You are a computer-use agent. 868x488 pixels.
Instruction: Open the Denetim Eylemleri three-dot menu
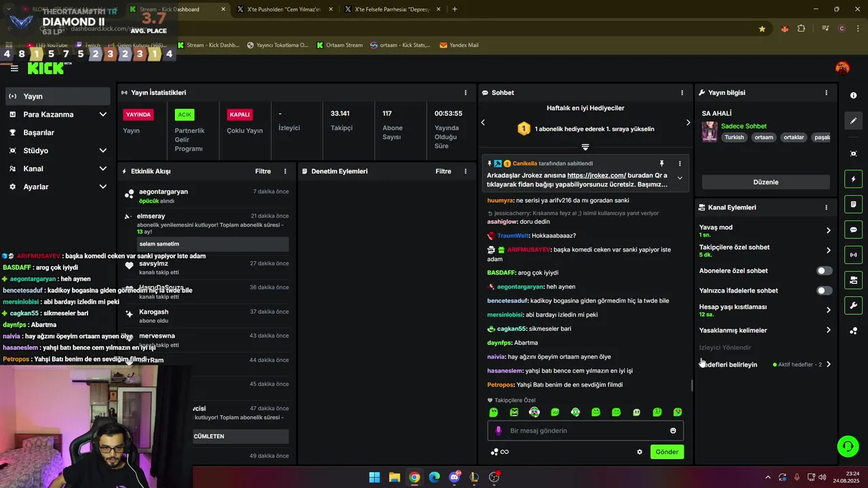coord(465,171)
